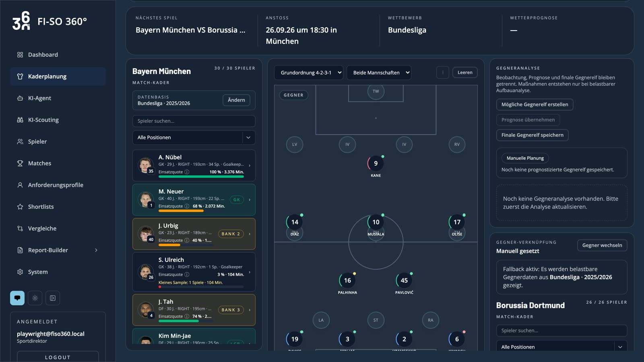Open the Grundordnung 4-2-3-1 dropdown

click(x=309, y=72)
